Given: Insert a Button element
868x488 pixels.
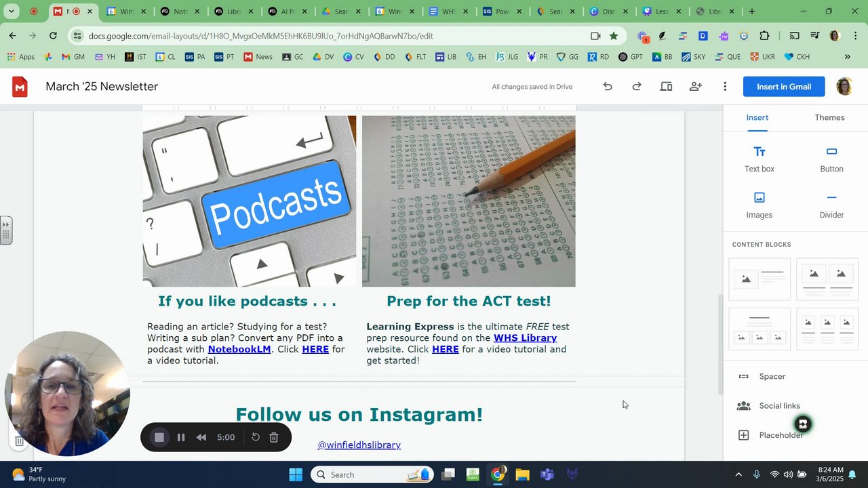Looking at the screenshot, I should [x=831, y=159].
